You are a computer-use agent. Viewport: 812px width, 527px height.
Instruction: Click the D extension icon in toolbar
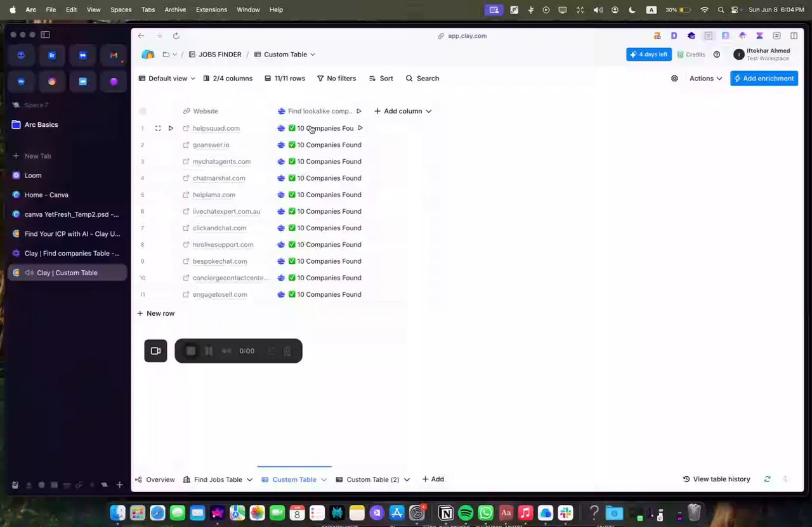(674, 36)
